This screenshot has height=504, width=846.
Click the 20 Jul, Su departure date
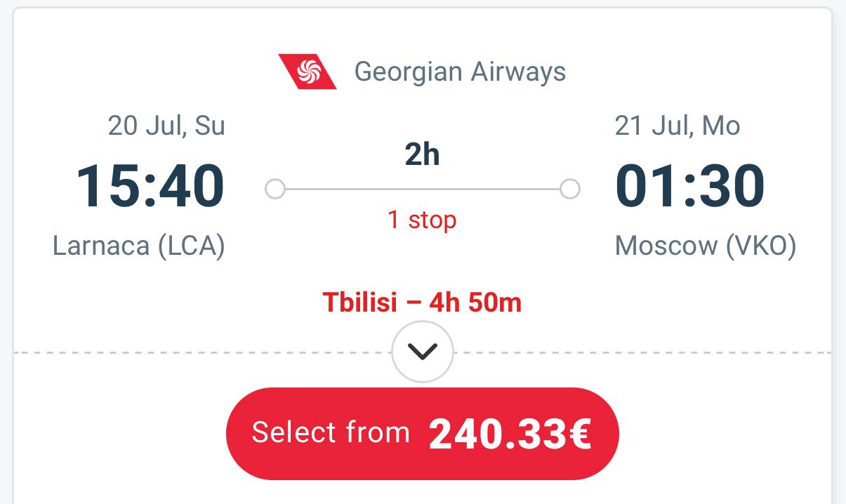point(166,126)
